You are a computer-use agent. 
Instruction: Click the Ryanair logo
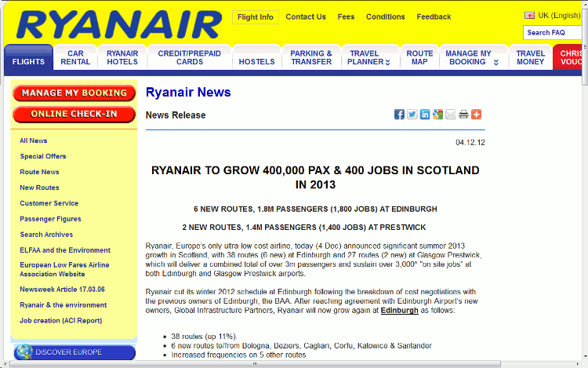[119, 25]
